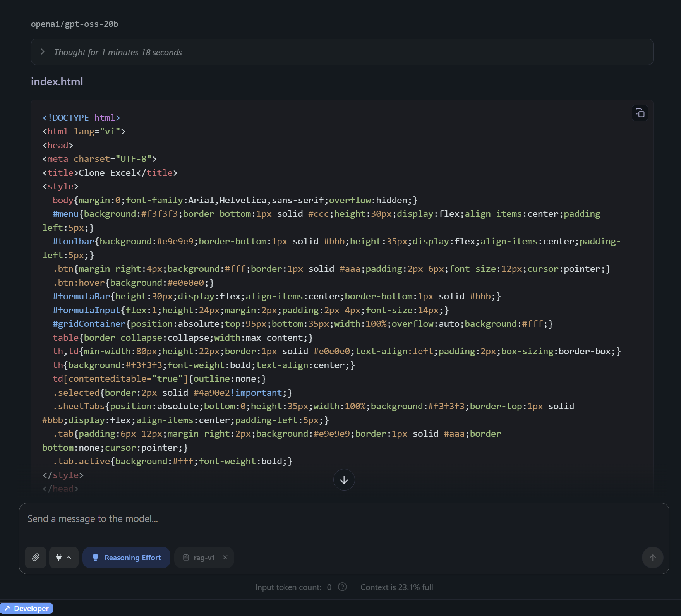Click the '.tab.active{background:#fff' line
The width and height of the screenshot is (681, 616).
coord(173,461)
